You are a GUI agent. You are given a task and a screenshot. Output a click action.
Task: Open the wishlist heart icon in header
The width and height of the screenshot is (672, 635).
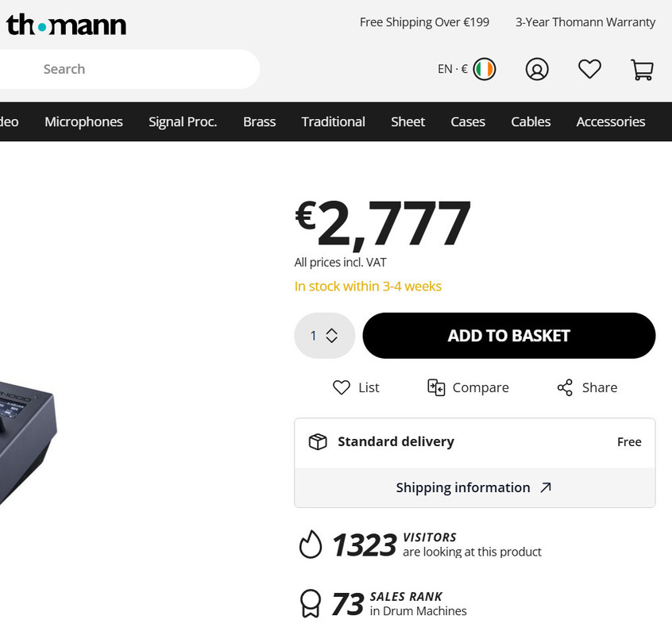point(589,69)
